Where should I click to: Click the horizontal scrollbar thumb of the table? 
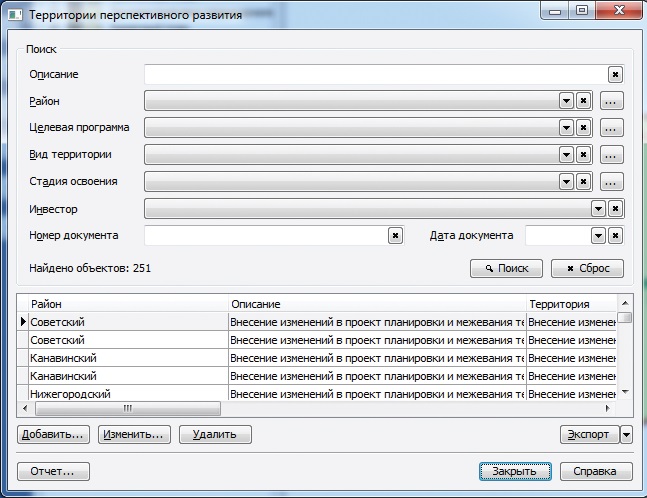[x=128, y=408]
